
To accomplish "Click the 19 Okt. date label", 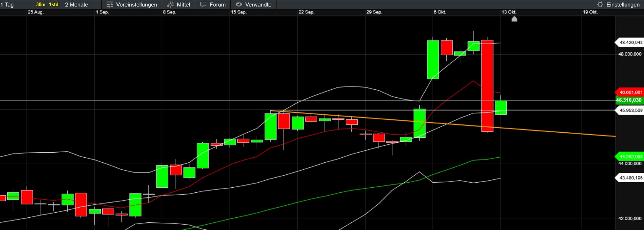I will tap(590, 12).
